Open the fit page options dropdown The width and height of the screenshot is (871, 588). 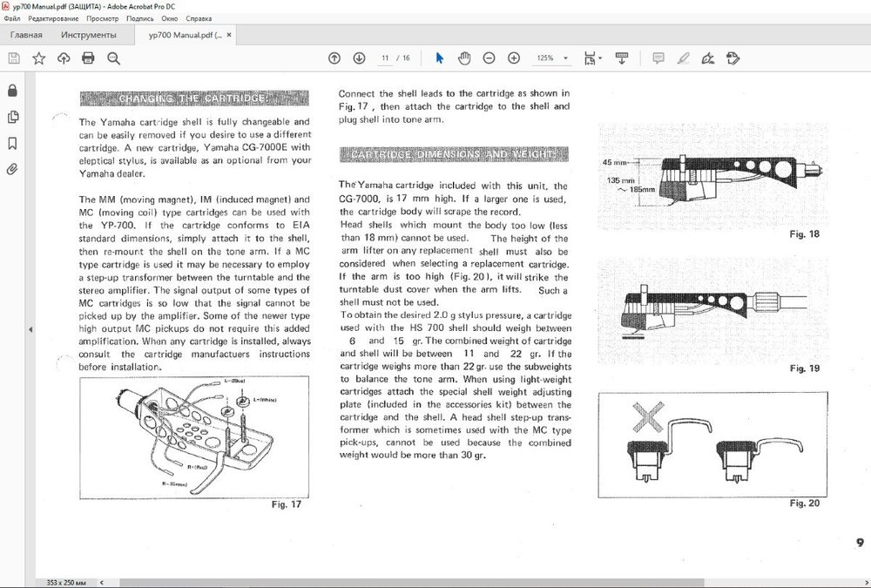[592, 57]
